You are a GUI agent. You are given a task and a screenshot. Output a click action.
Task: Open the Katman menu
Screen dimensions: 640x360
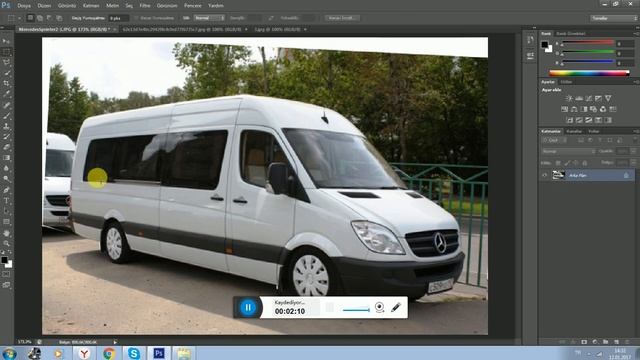click(x=91, y=6)
